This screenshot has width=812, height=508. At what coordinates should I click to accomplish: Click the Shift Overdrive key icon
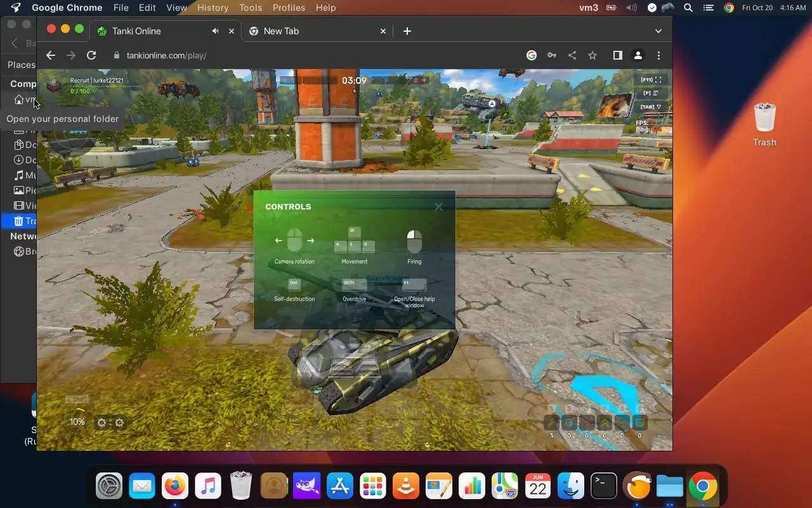(x=354, y=284)
